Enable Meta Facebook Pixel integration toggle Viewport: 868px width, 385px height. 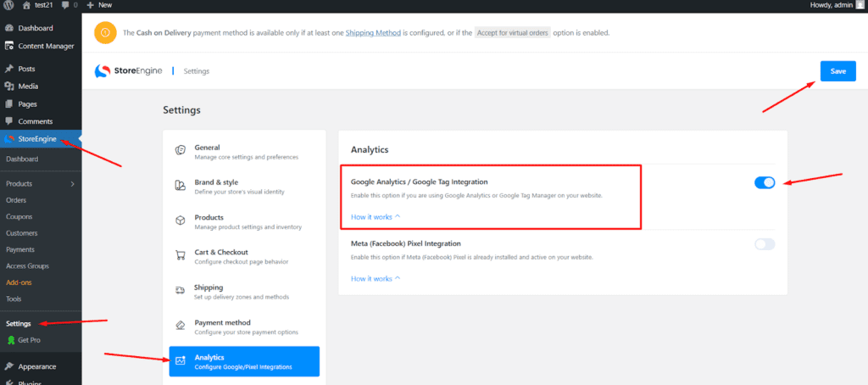(765, 244)
